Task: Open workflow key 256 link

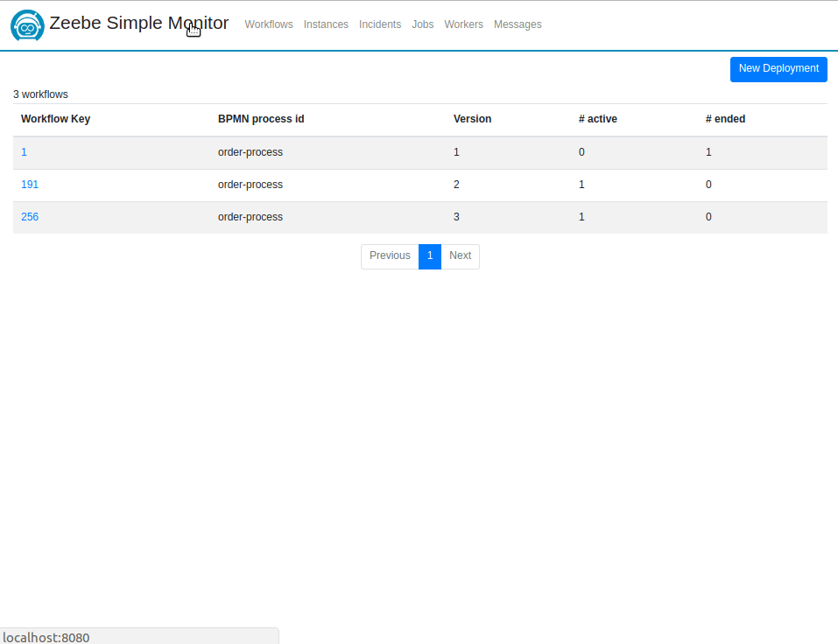Action: pos(30,217)
